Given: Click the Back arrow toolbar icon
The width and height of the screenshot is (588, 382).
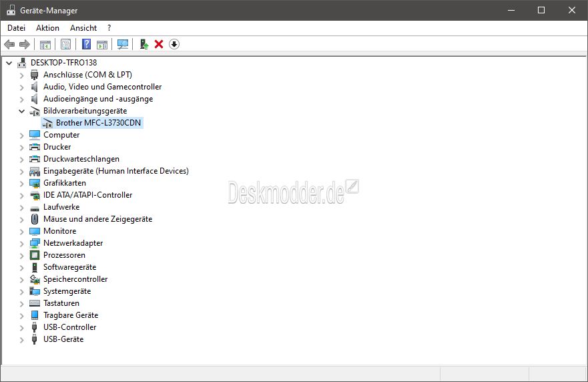Looking at the screenshot, I should 9,44.
